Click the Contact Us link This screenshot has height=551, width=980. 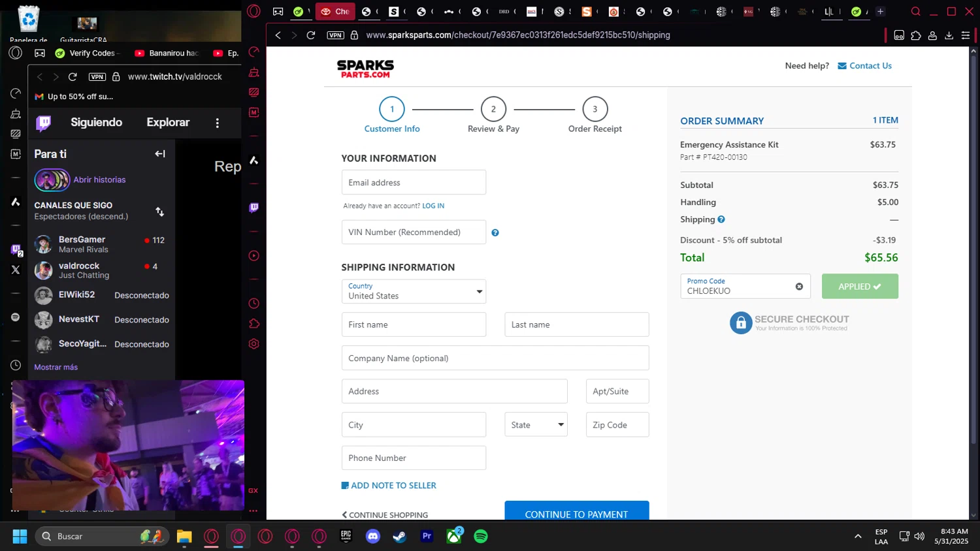click(864, 66)
